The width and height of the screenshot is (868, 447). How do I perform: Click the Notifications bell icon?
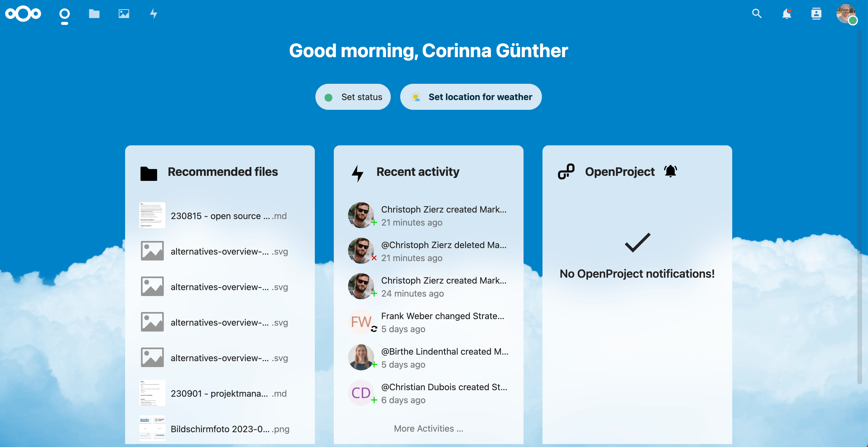tap(786, 14)
